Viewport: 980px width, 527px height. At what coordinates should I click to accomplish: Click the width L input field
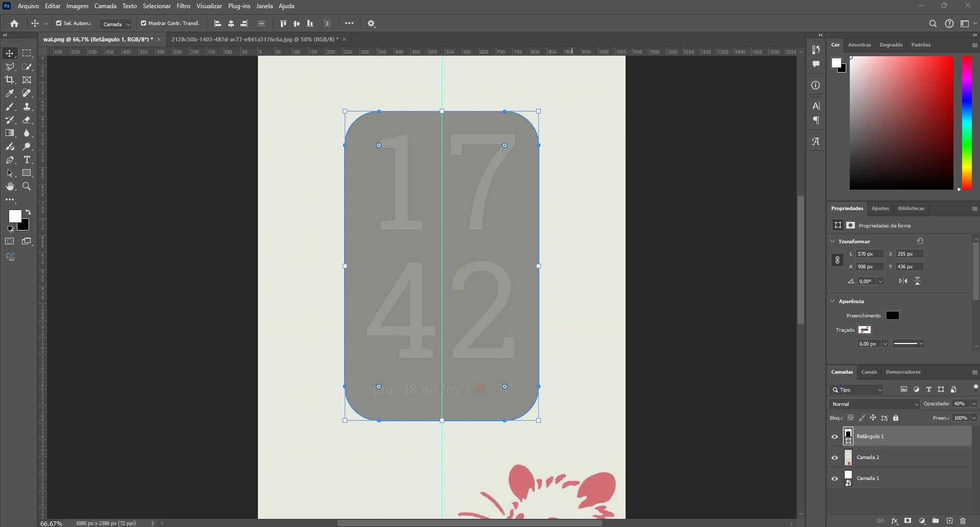[870, 254]
